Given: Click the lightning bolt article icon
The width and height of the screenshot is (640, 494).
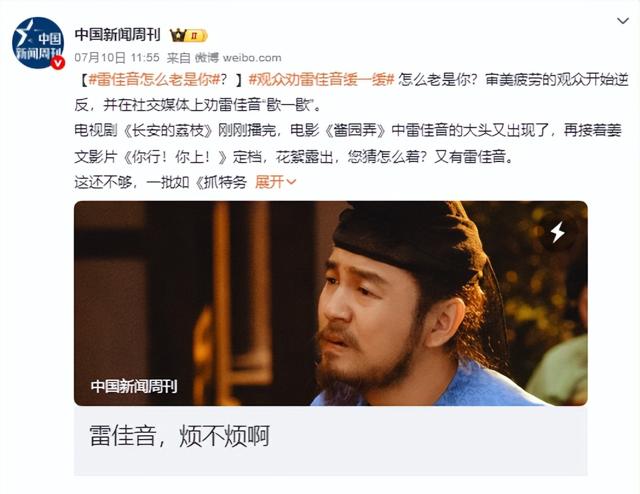Looking at the screenshot, I should click(x=558, y=231).
